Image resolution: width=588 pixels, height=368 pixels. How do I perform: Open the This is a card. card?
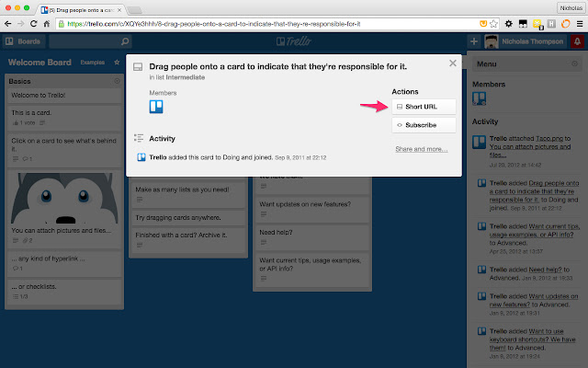64,117
